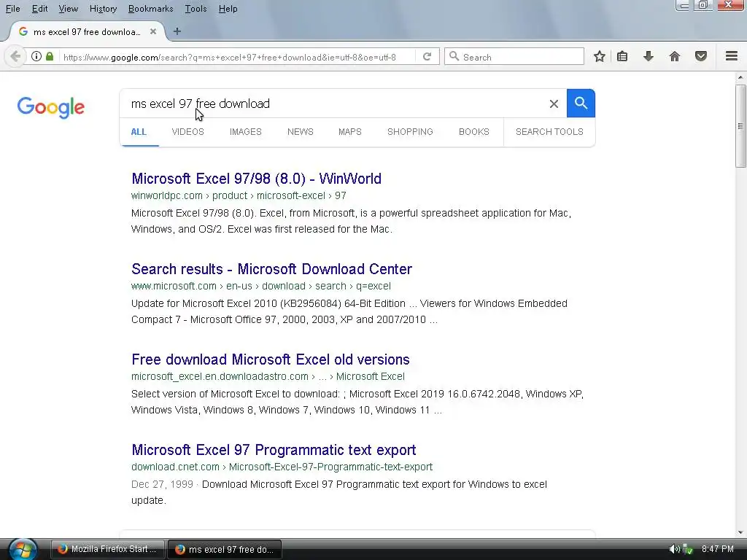Select 'ms excel 97 free do...' taskbar button

click(x=225, y=549)
